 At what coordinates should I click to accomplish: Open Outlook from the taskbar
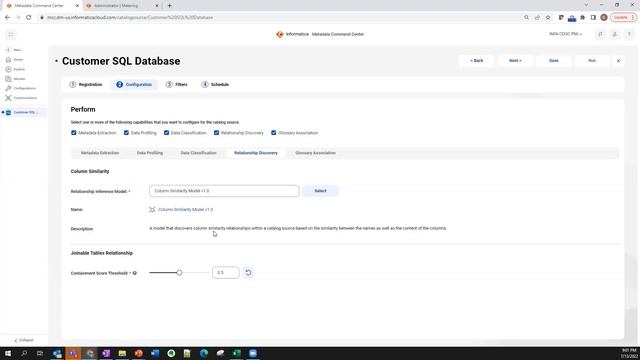coord(57,353)
